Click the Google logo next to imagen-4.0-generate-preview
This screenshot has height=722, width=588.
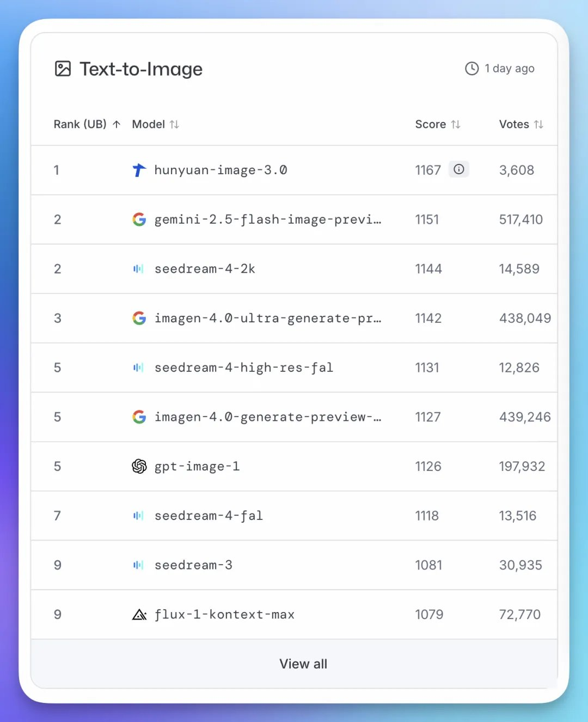[139, 417]
